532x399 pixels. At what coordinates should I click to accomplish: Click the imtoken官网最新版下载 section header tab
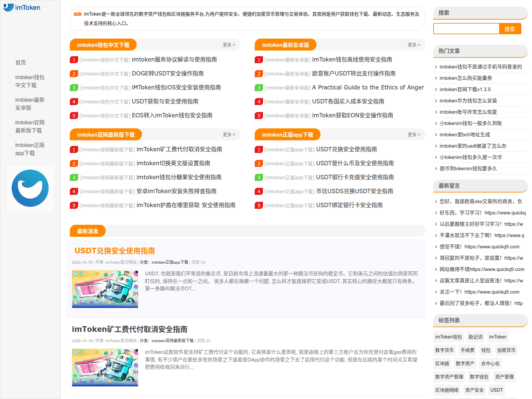pos(106,135)
